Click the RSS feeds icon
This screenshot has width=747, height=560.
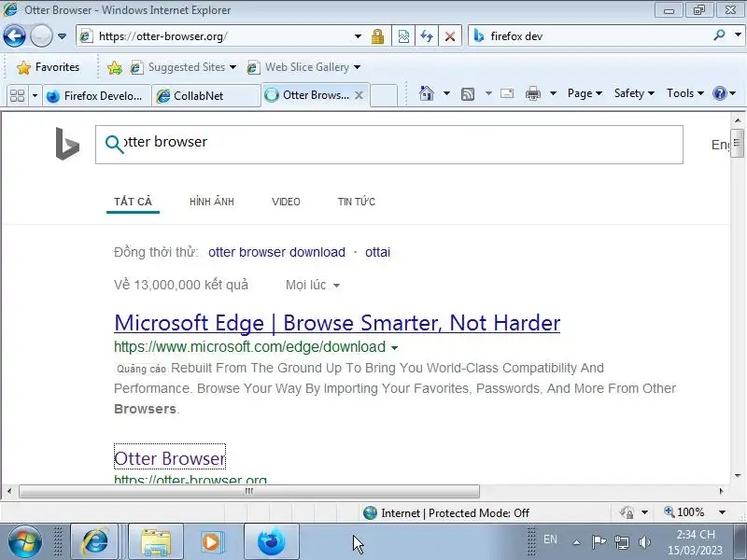pyautogui.click(x=468, y=94)
